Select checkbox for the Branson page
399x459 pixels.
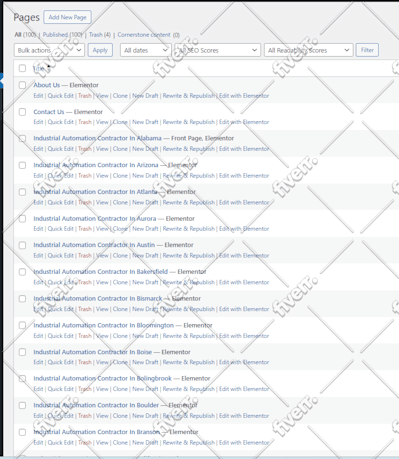tap(22, 432)
